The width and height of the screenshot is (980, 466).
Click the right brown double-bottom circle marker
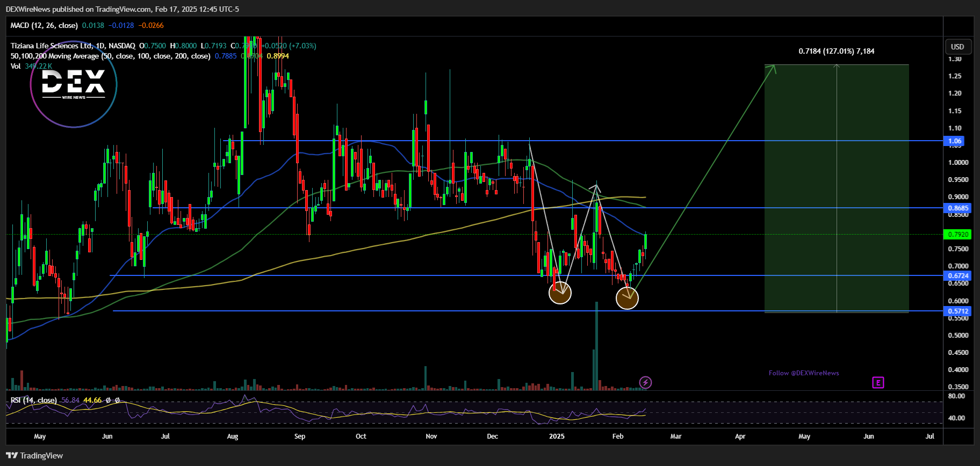(627, 298)
